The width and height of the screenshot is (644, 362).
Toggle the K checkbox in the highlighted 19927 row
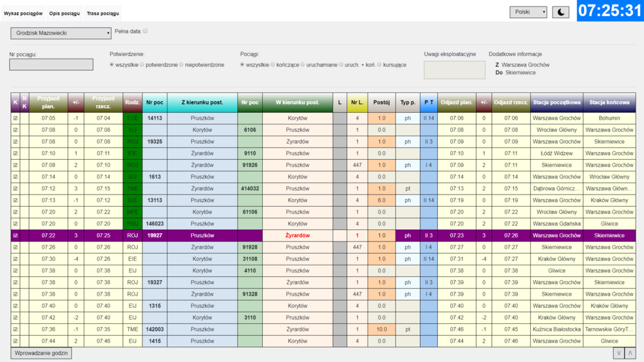[15, 236]
